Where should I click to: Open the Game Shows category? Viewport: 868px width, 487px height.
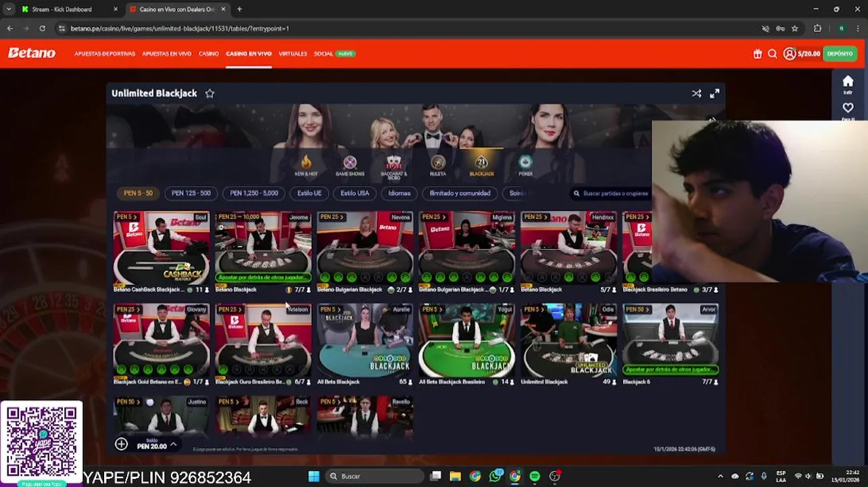click(349, 165)
